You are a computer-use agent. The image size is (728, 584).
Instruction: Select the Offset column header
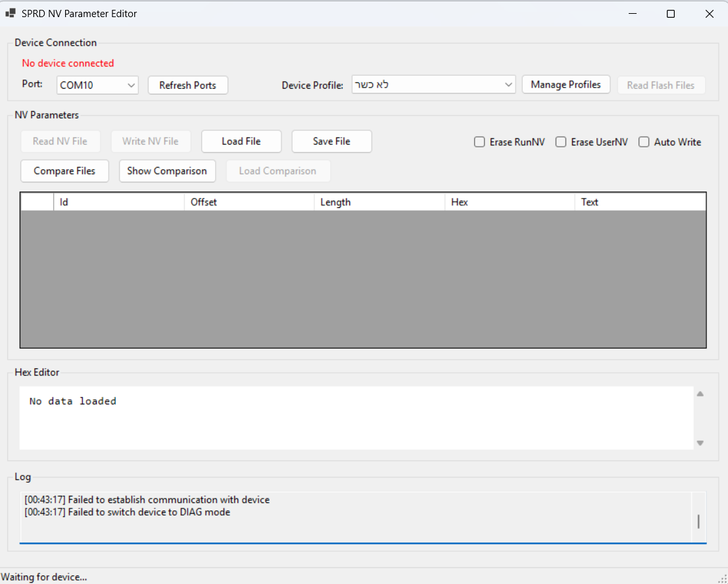(x=249, y=202)
